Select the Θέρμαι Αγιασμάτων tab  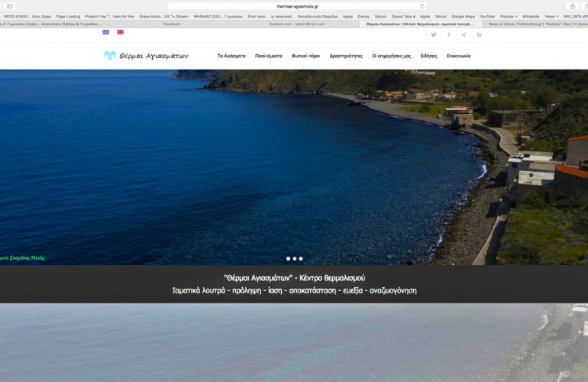click(420, 24)
